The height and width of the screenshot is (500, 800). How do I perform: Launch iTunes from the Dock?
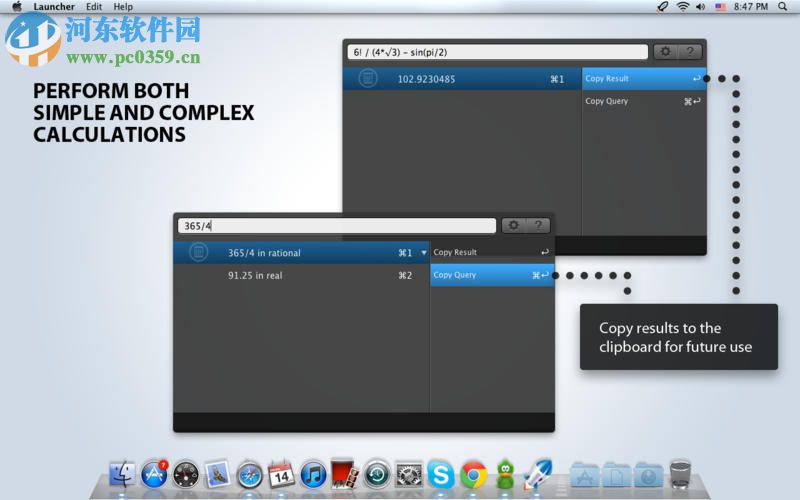pos(313,475)
